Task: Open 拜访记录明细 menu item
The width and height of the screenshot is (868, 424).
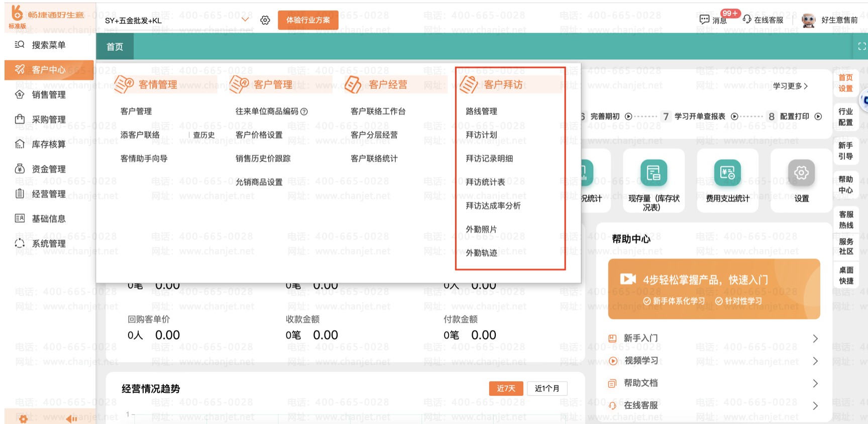Action: coord(489,158)
